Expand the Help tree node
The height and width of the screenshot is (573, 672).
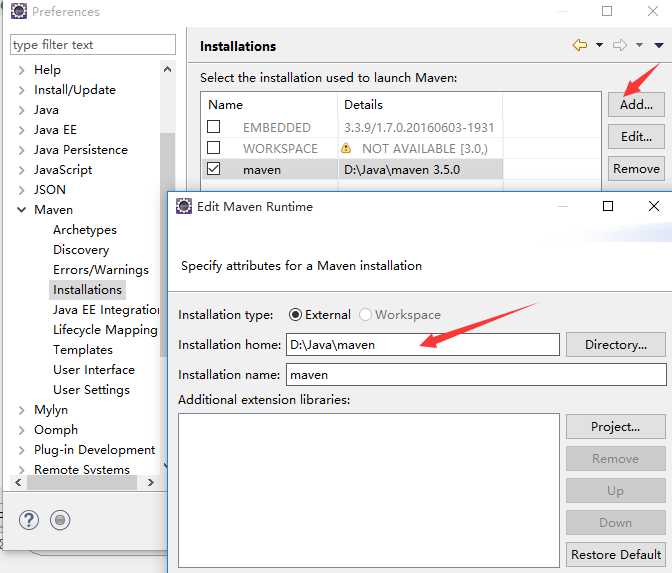pyautogui.click(x=21, y=70)
